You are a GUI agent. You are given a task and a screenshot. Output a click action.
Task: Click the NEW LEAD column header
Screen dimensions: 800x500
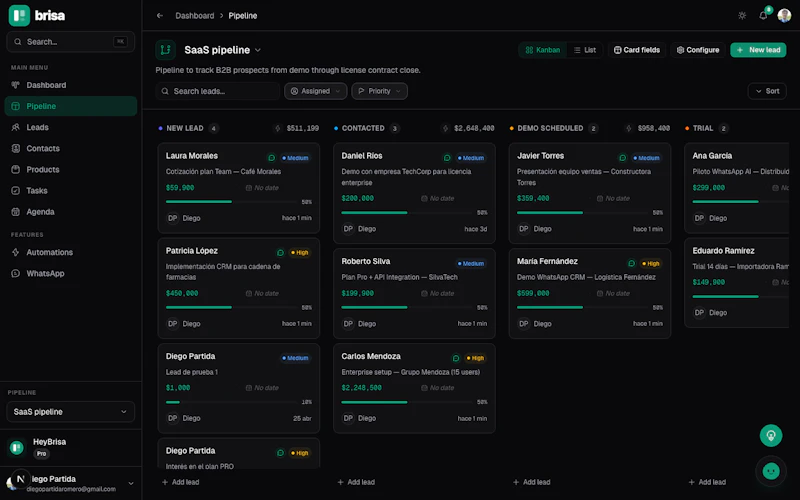185,129
